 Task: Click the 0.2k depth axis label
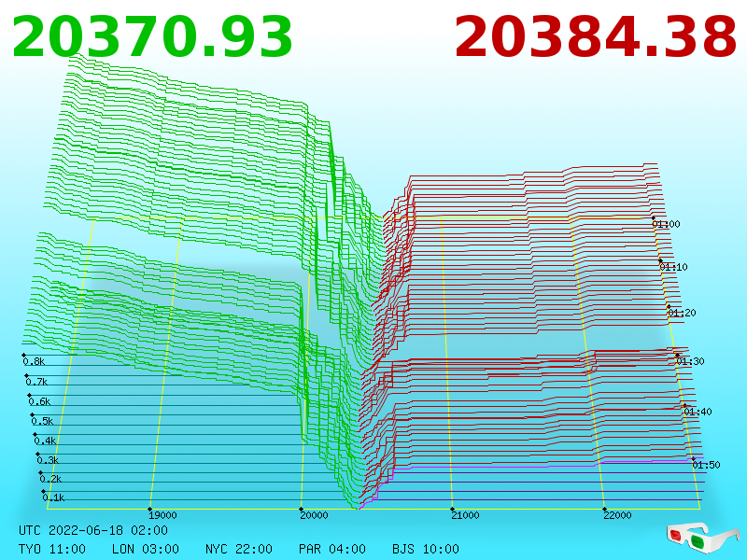[51, 479]
